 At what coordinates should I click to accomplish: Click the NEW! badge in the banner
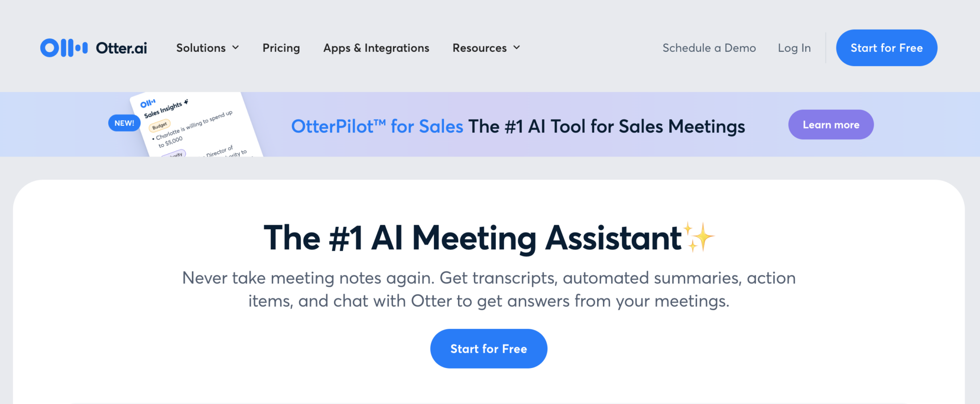coord(124,123)
